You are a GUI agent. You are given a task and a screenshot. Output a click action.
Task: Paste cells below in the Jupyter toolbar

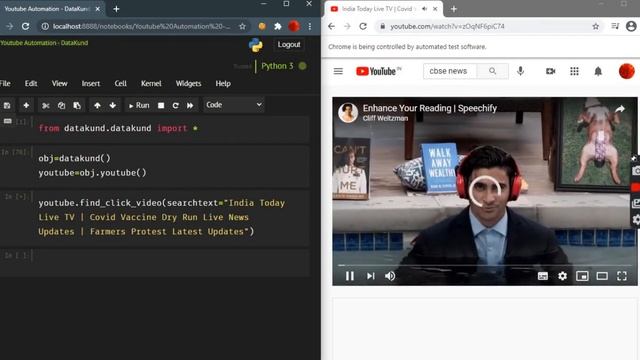(x=77, y=105)
